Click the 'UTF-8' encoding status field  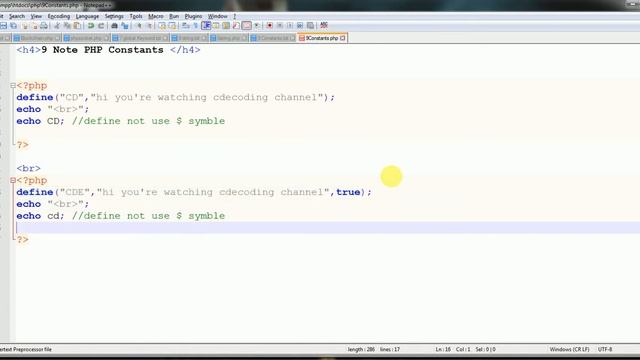pos(605,349)
